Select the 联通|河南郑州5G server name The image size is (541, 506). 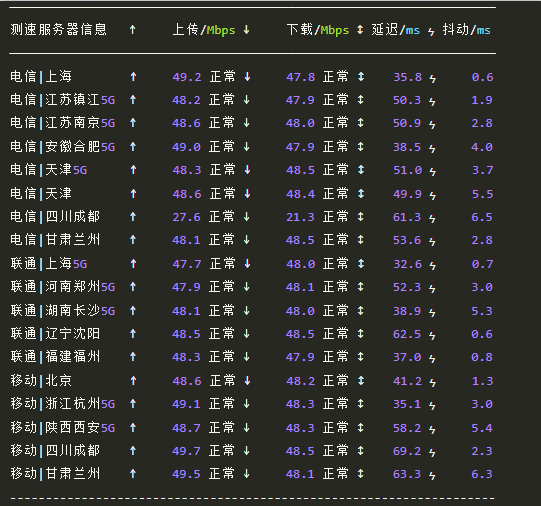[x=62, y=287]
